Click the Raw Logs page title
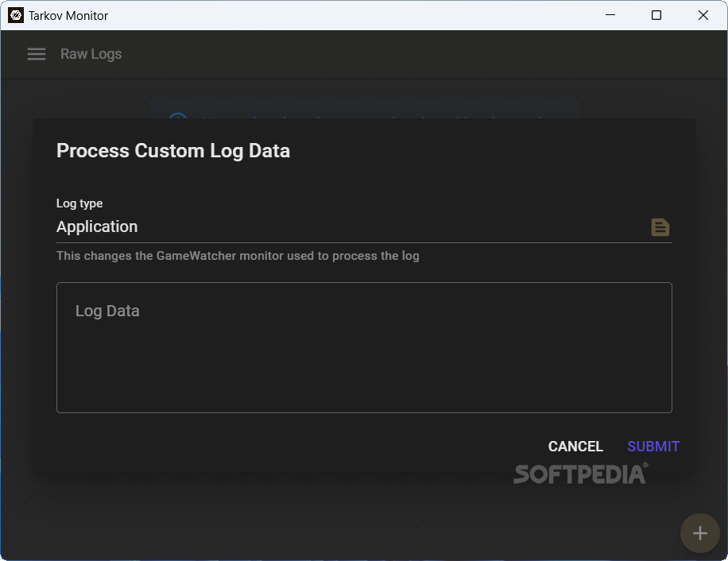This screenshot has width=728, height=561. click(91, 54)
